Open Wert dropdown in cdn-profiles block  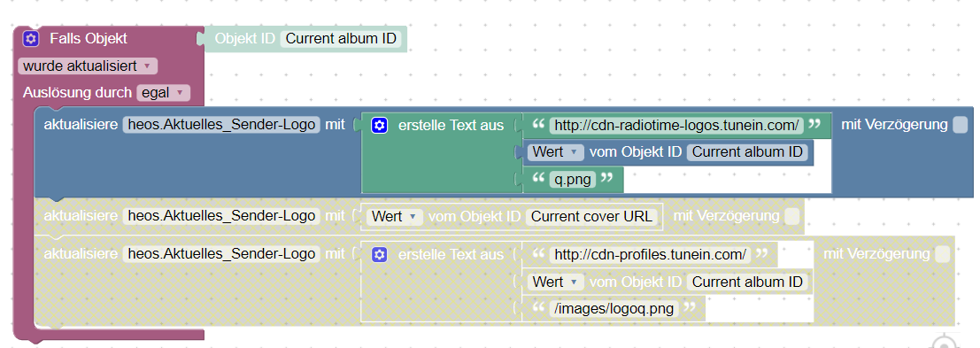pos(556,282)
